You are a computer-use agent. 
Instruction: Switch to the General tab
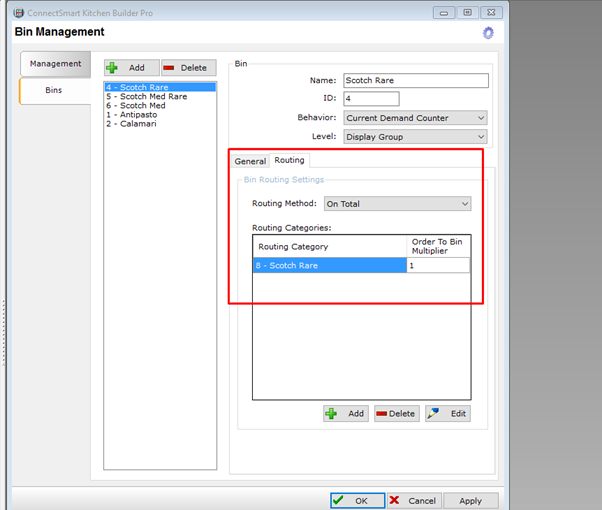click(x=250, y=161)
